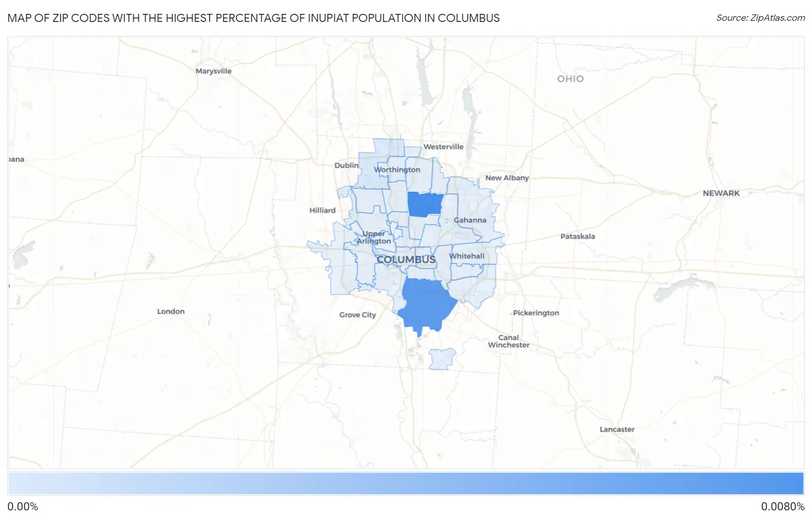This screenshot has height=519, width=812.
Task: Click the Worthington map label
Action: pos(397,170)
